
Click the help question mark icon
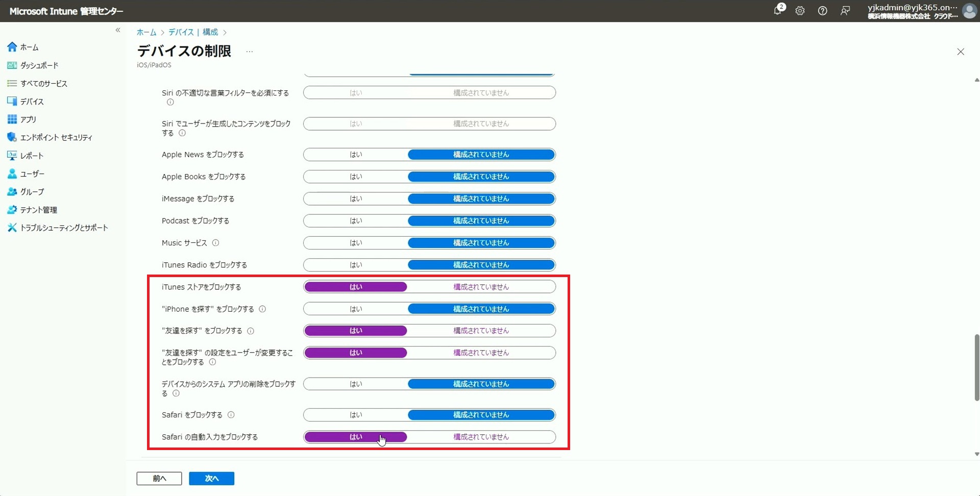point(822,11)
